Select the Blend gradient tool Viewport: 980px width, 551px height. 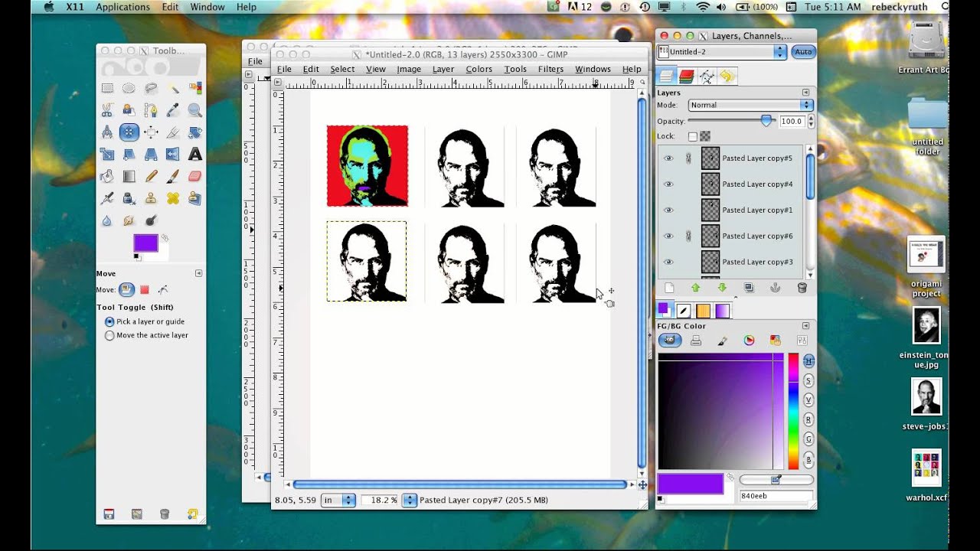pos(129,176)
